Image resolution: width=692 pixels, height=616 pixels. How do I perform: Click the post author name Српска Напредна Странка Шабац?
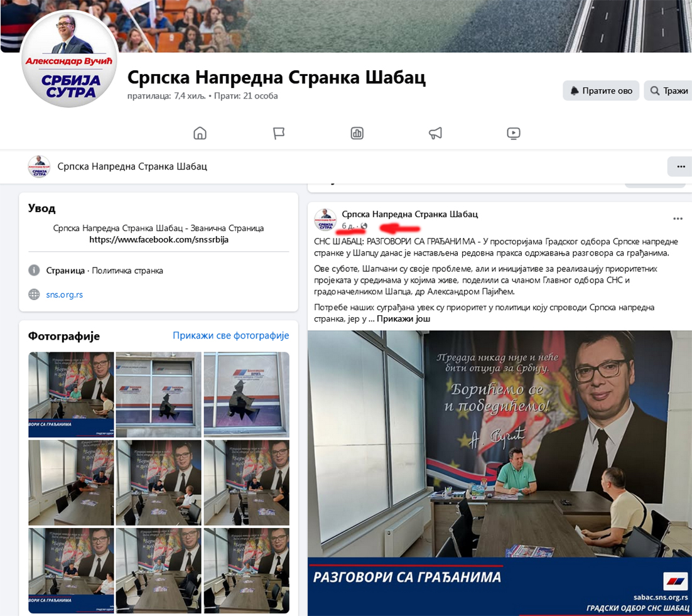pos(409,214)
